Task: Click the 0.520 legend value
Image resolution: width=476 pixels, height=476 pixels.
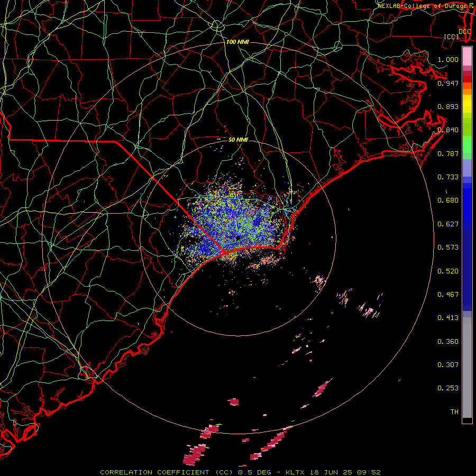Action: [x=448, y=271]
